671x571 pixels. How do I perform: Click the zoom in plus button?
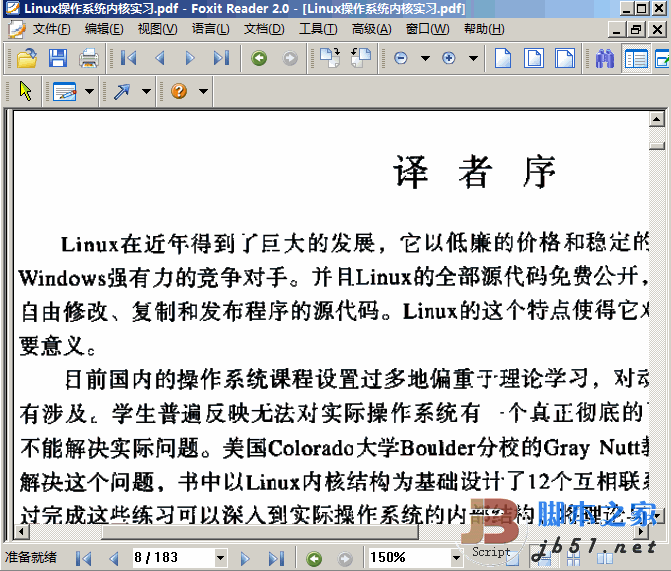coord(449,58)
